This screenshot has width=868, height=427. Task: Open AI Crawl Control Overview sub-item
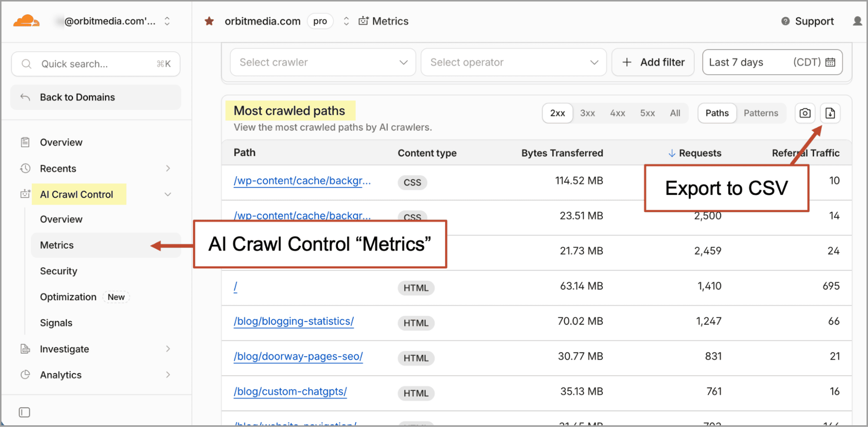click(61, 219)
